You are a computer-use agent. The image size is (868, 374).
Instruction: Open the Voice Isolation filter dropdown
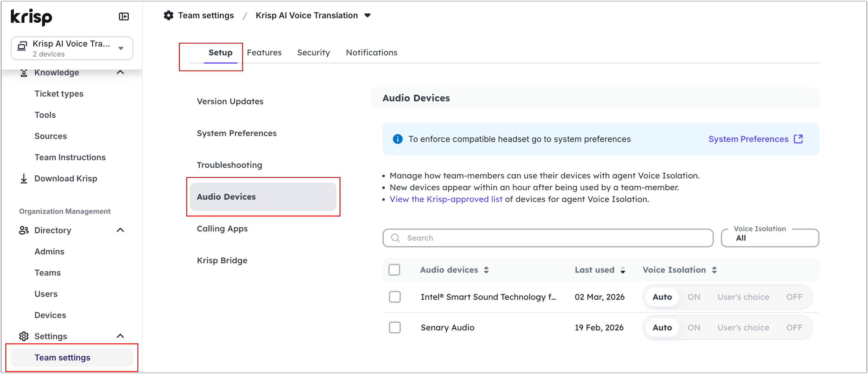pyautogui.click(x=770, y=238)
